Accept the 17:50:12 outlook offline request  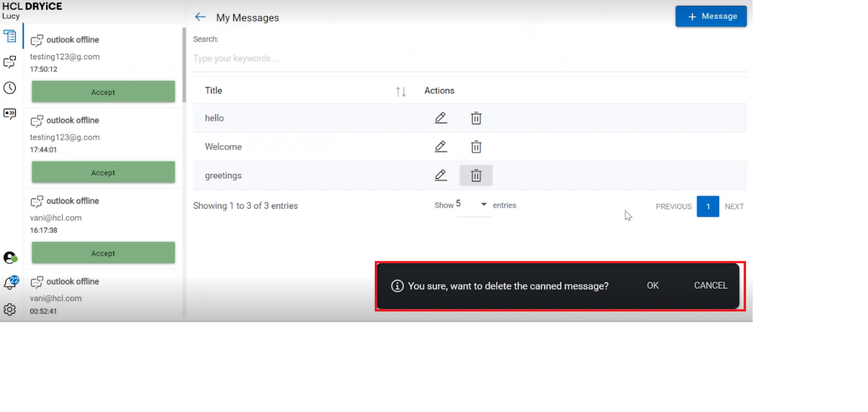103,92
